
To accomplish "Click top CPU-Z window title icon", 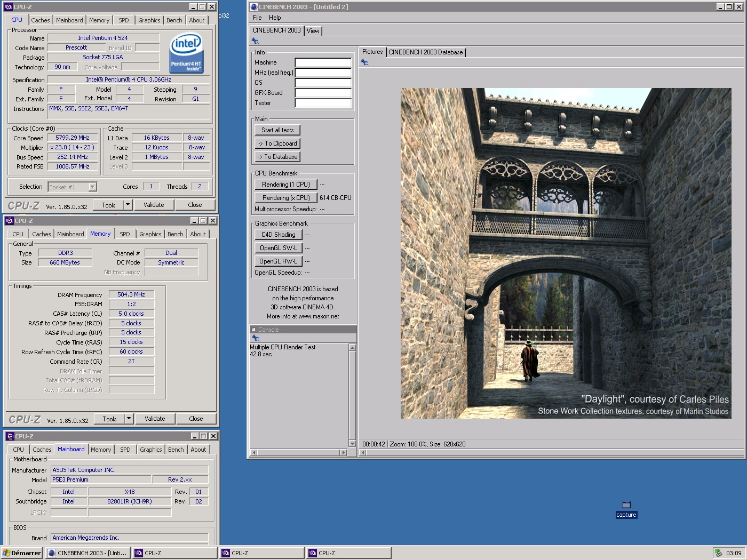I will tap(9, 7).
